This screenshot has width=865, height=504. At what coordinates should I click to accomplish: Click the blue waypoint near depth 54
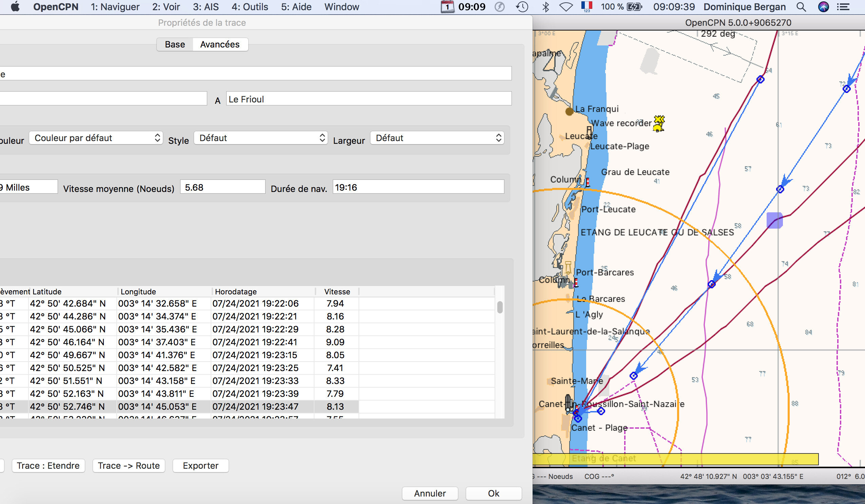760,79
